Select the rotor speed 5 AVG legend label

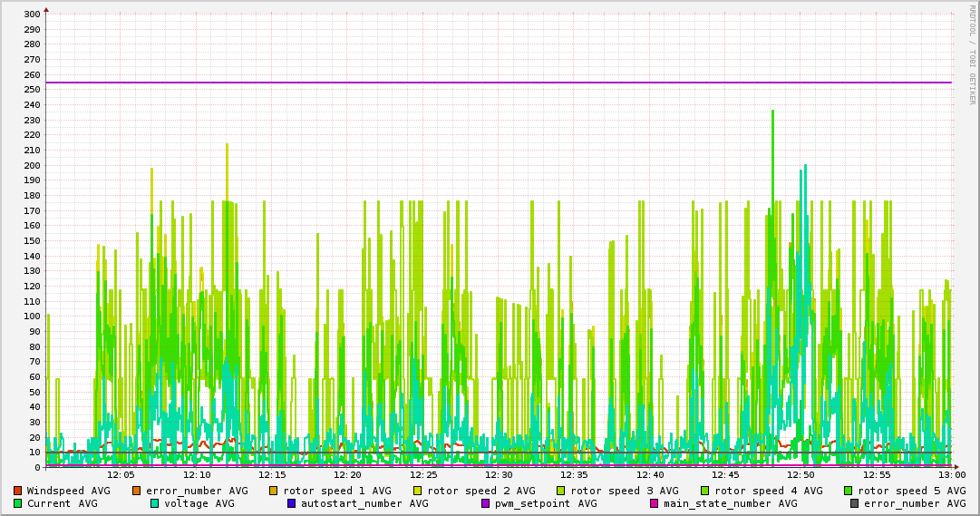pos(911,491)
